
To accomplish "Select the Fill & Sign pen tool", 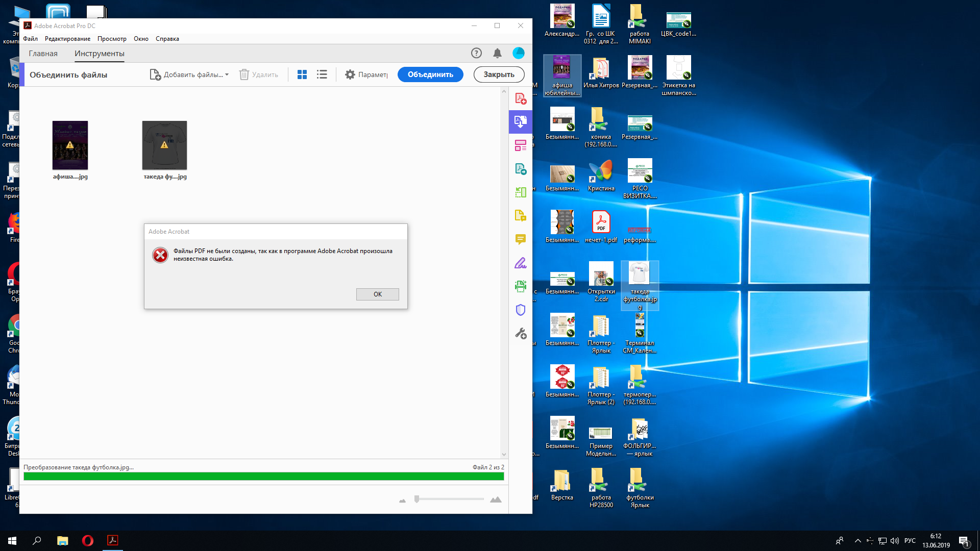I will point(521,263).
